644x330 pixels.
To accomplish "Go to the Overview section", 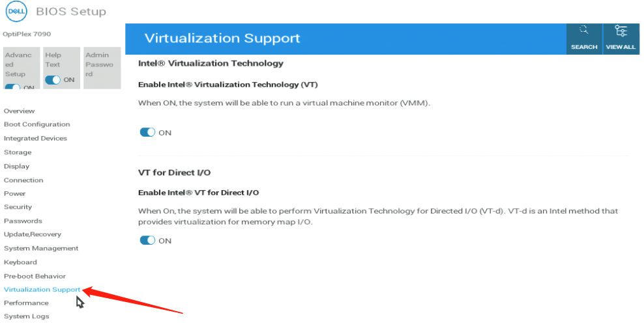I will tap(20, 111).
